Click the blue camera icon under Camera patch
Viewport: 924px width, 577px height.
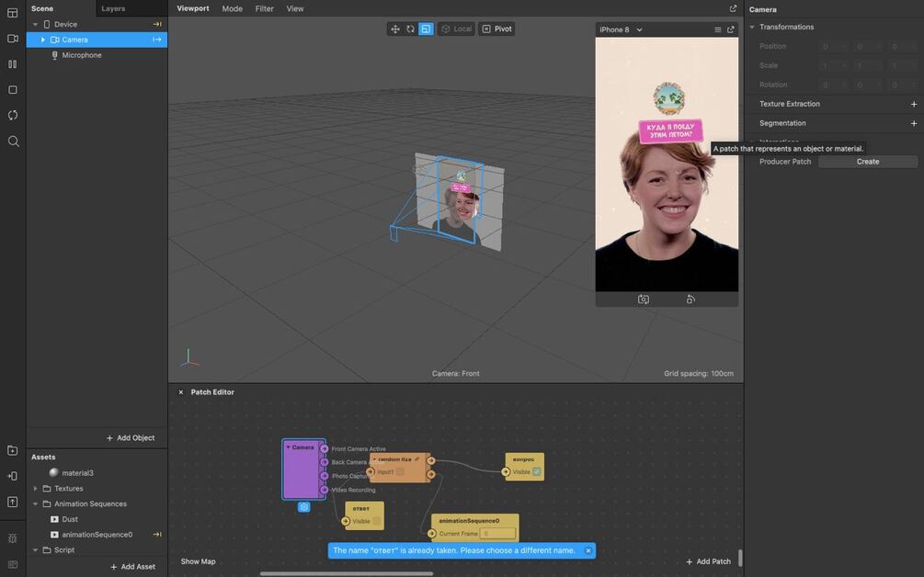click(303, 507)
